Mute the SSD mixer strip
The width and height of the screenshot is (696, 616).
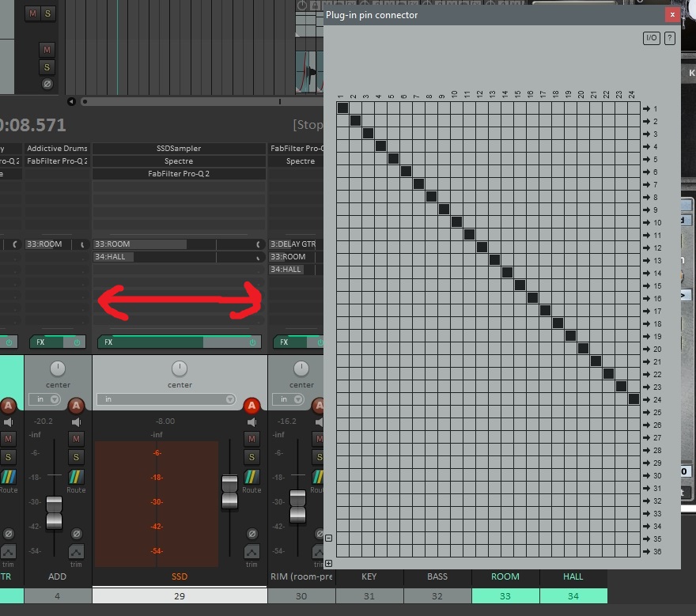pyautogui.click(x=252, y=439)
